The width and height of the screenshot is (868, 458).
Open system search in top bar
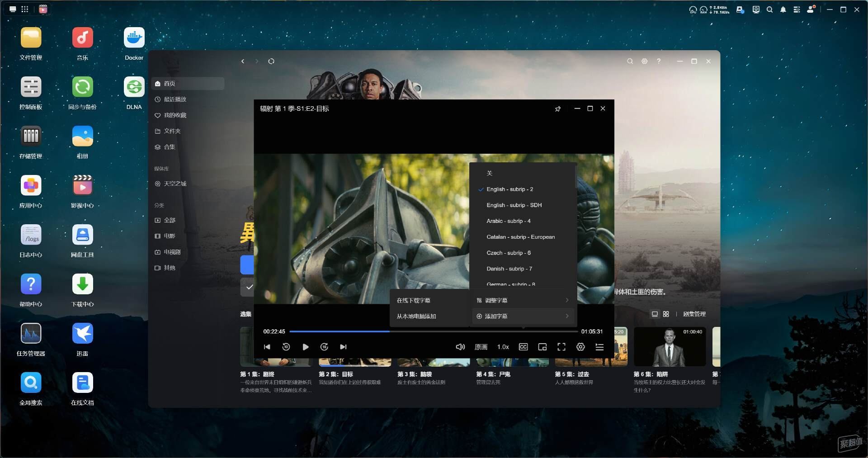[x=769, y=9]
